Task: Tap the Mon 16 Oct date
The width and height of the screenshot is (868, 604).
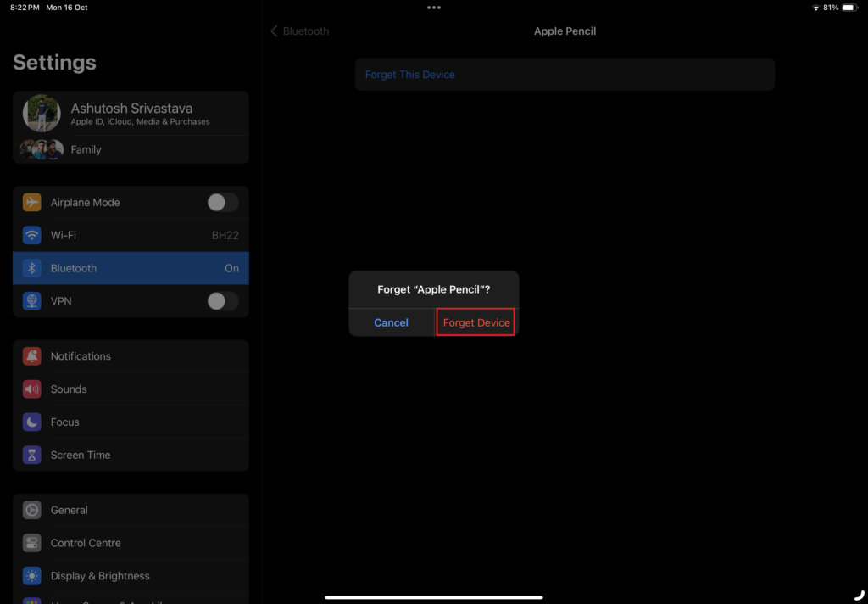Action: click(x=67, y=8)
